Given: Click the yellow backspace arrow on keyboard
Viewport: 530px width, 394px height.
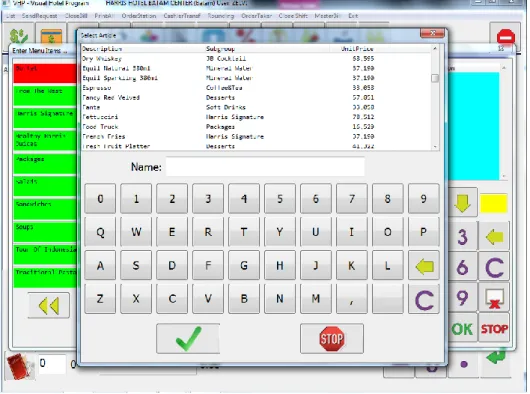Looking at the screenshot, I should coord(424,266).
